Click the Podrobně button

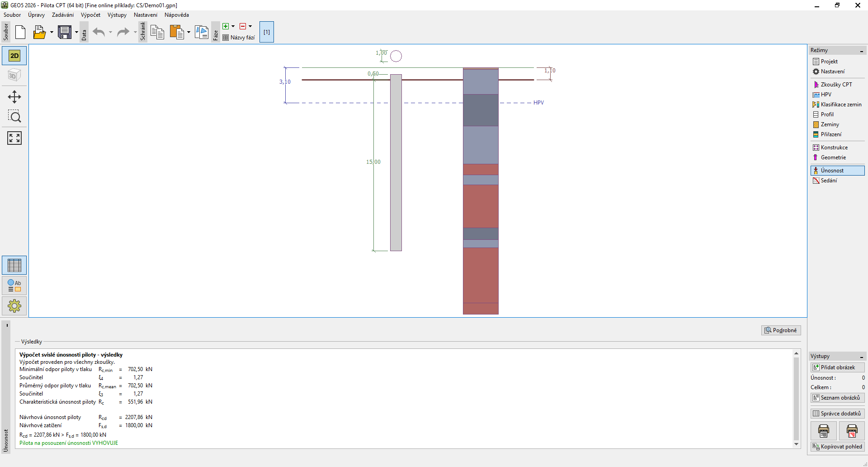[781, 330]
